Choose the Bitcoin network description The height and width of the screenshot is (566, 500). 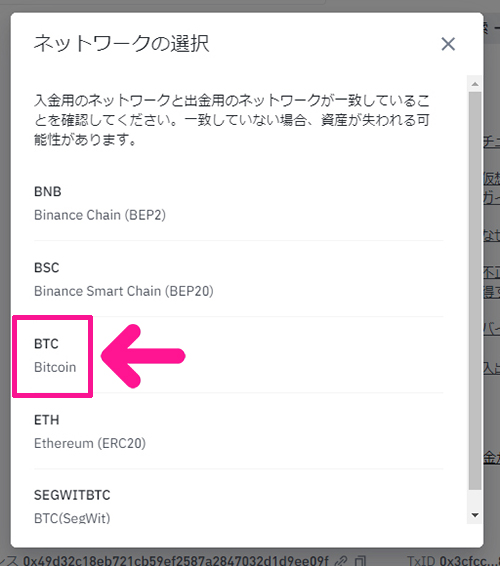click(55, 367)
